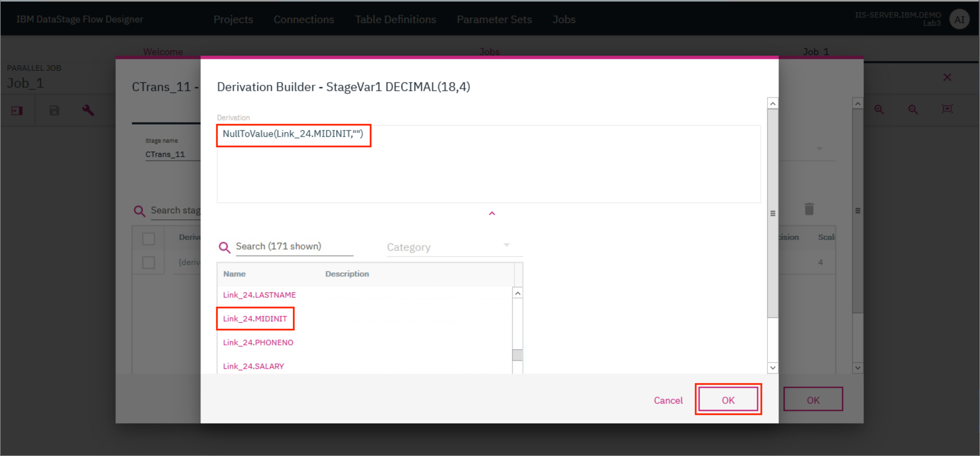Click the Search (171 shown) field
980x456 pixels.
(294, 247)
